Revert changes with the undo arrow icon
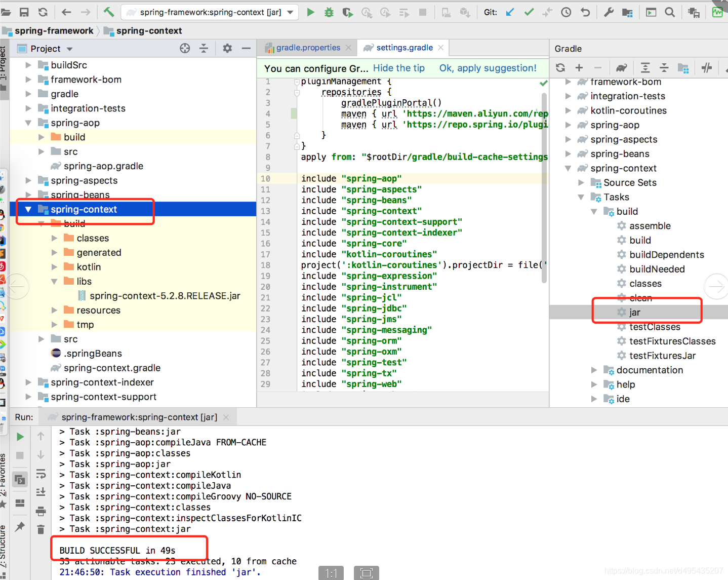Viewport: 728px width, 580px height. 585,12
